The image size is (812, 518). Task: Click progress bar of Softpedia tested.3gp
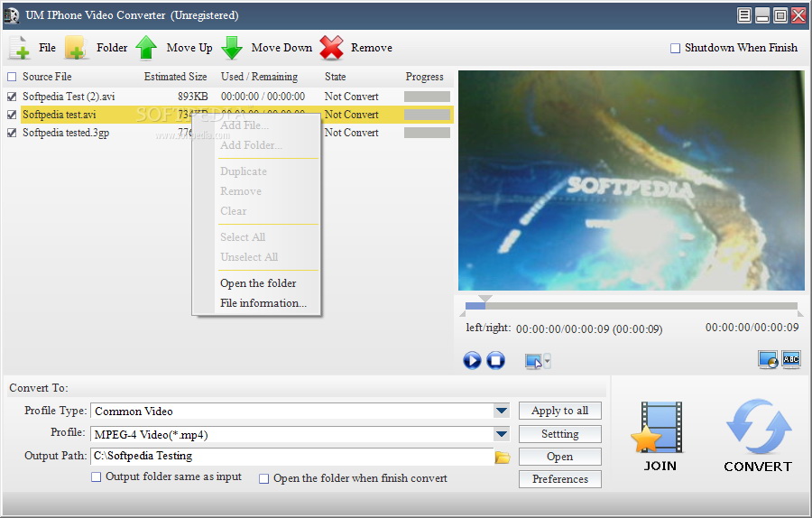pyautogui.click(x=427, y=133)
